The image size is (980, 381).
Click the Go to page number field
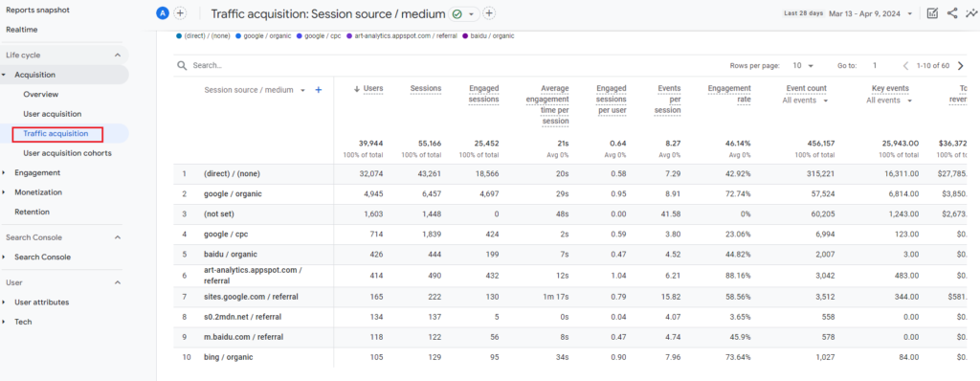click(875, 65)
